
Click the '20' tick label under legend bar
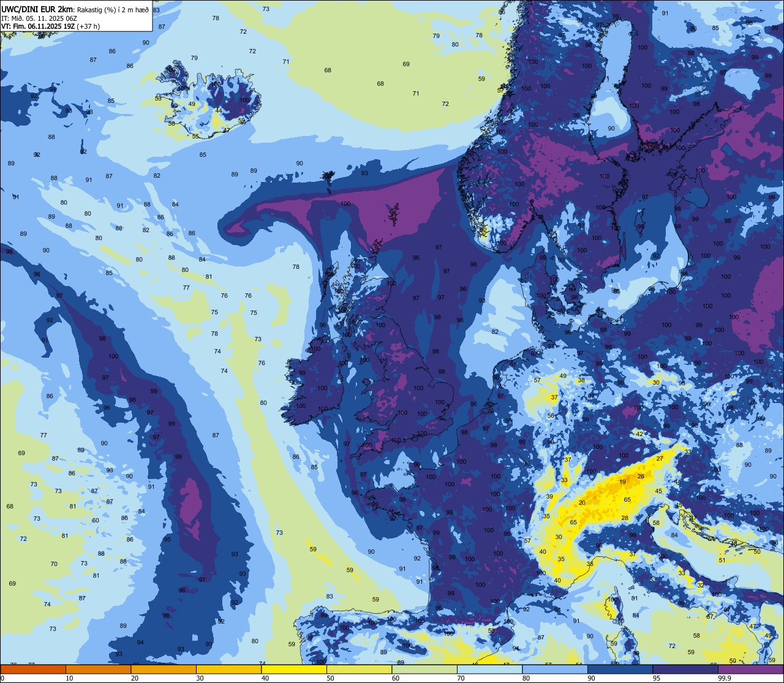click(x=135, y=678)
